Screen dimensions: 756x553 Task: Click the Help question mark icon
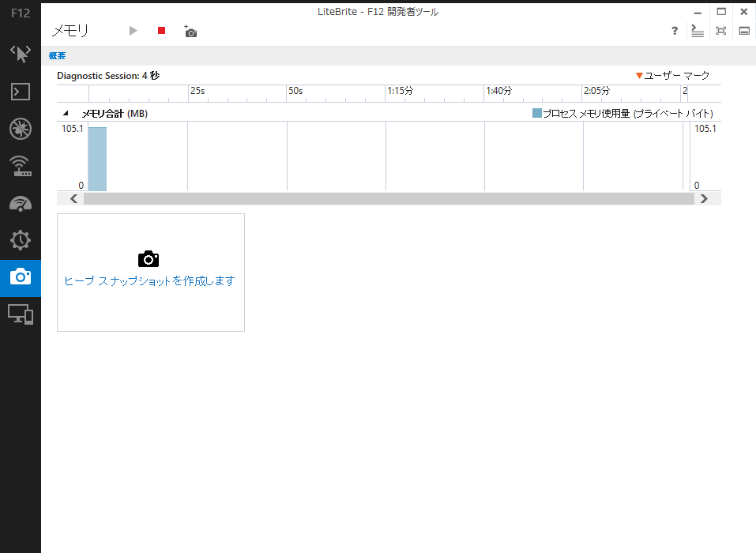coord(674,31)
